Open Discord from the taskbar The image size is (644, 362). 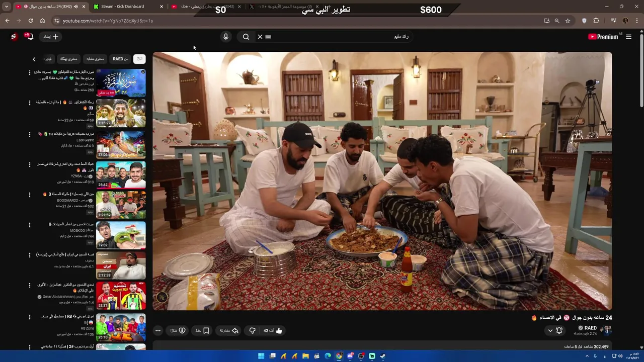[x=350, y=356]
